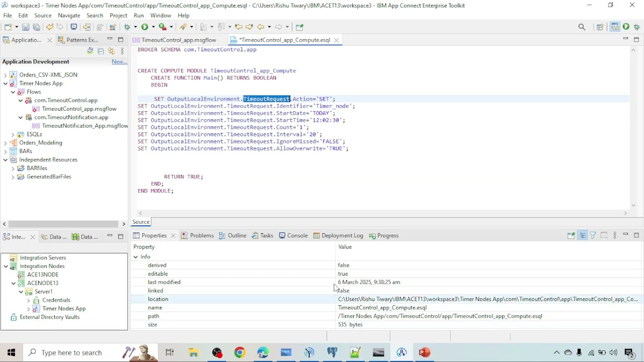Toggle the filter icon in Properties view
Image resolution: width=644 pixels, height=362 pixels.
click(593, 235)
